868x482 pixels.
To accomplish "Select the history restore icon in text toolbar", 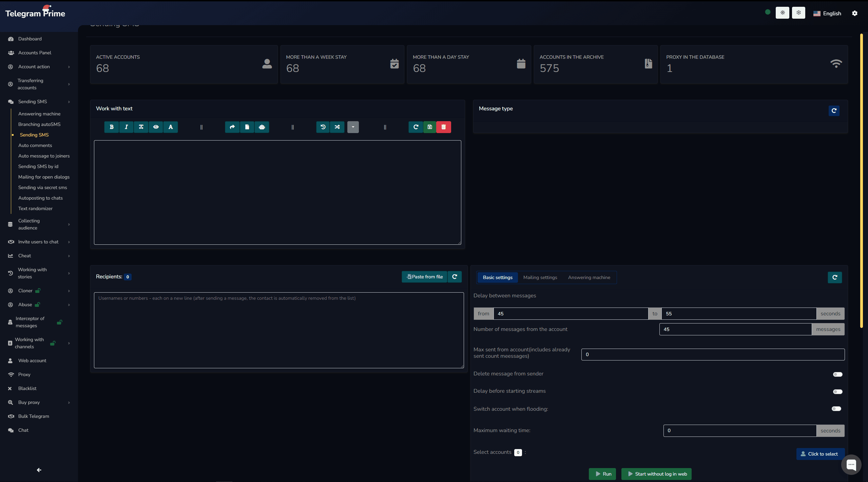I will (323, 127).
